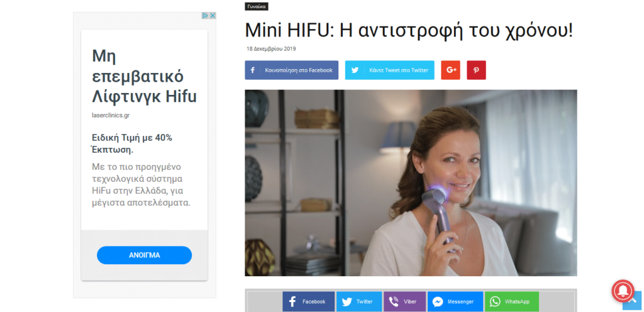This screenshot has height=312, width=644.
Task: Click Κάντε Tweet στο Twitter button
Action: [x=390, y=70]
